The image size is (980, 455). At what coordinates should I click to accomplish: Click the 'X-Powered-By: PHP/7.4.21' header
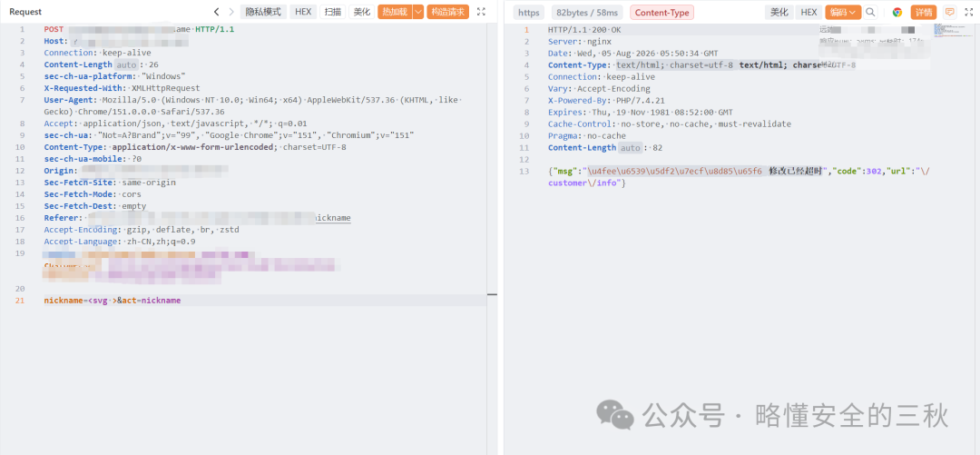(606, 100)
